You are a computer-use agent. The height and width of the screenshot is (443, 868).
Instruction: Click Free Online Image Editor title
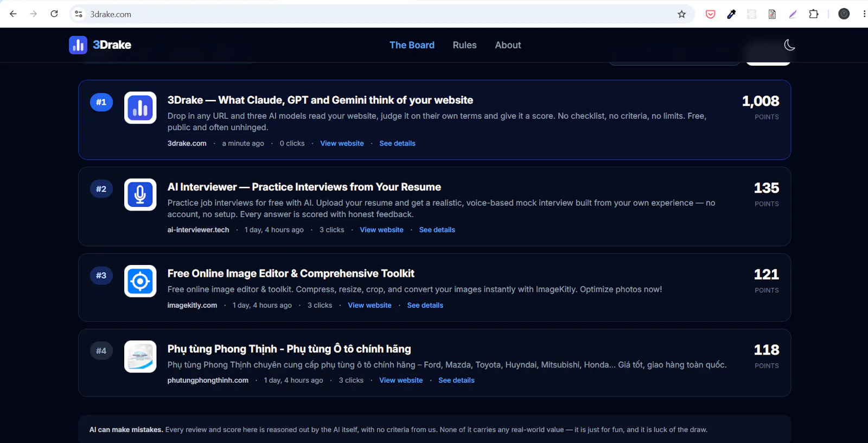[x=291, y=273]
